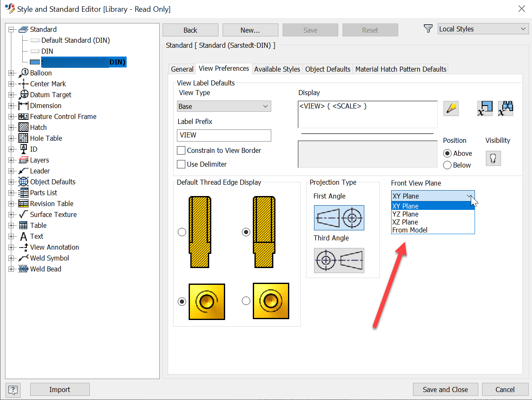Enable the Constrain to View Border checkbox
Image resolution: width=532 pixels, height=400 pixels.
181,150
